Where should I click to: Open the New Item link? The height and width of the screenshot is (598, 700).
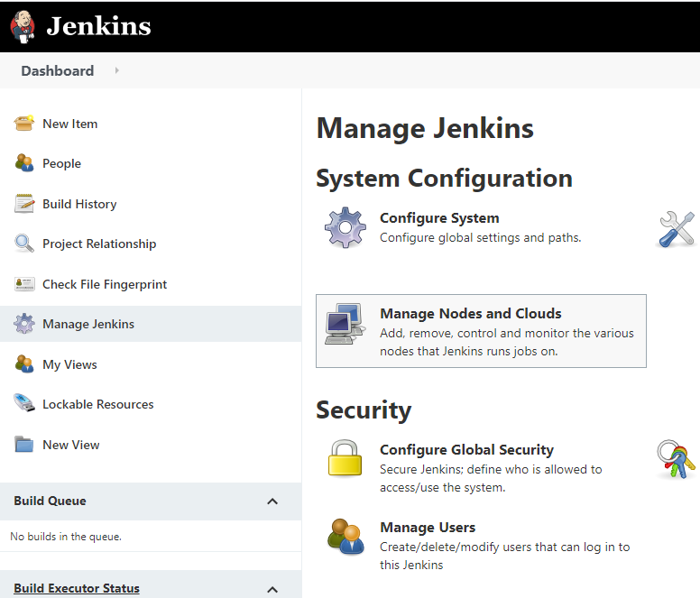coord(70,124)
